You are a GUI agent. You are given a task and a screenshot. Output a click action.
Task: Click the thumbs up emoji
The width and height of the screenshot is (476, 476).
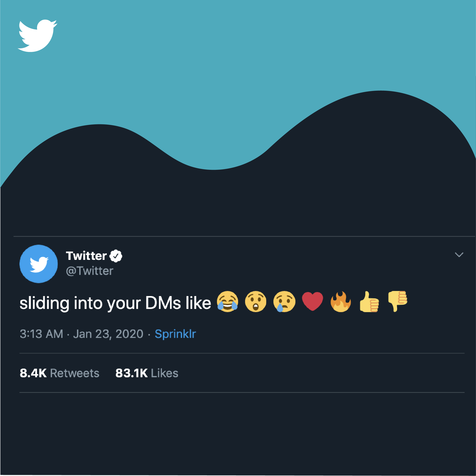pyautogui.click(x=369, y=302)
